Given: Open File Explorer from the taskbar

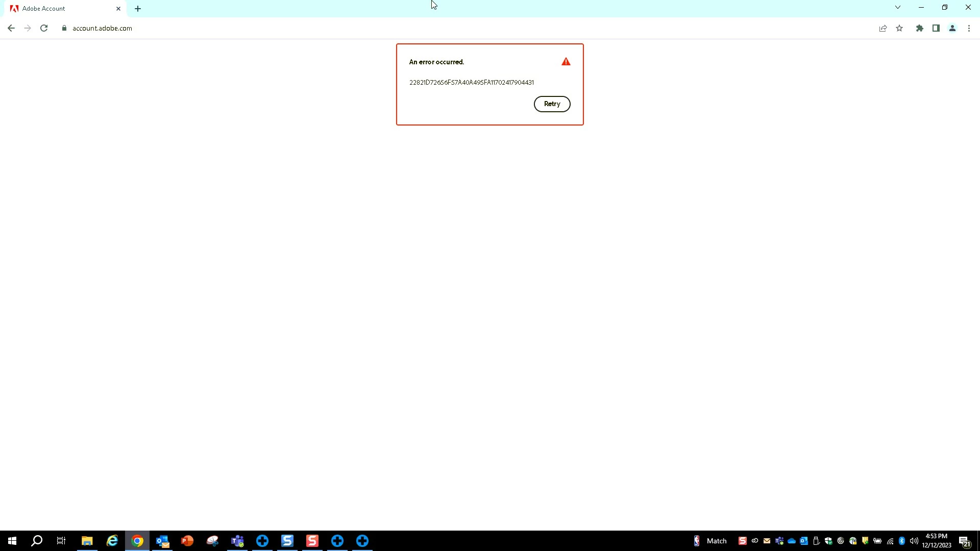Looking at the screenshot, I should (87, 541).
